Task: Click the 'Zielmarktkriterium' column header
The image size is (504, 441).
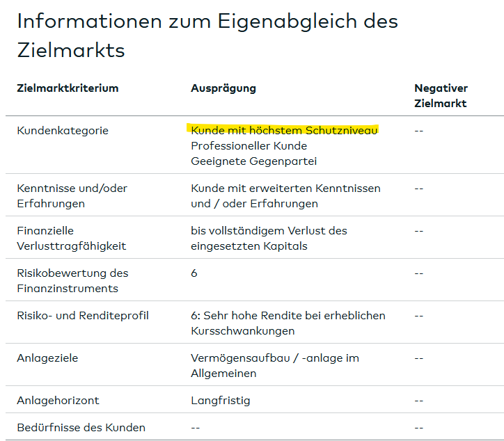Action: [68, 88]
